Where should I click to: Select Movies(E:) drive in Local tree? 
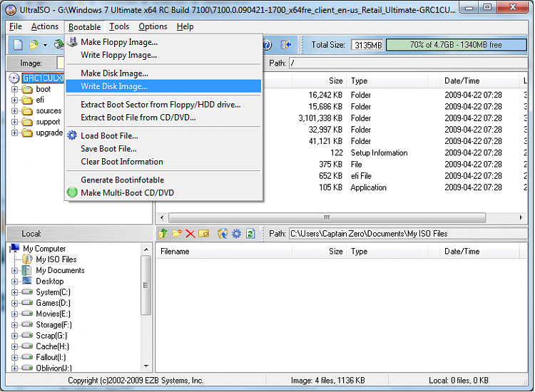pos(53,314)
